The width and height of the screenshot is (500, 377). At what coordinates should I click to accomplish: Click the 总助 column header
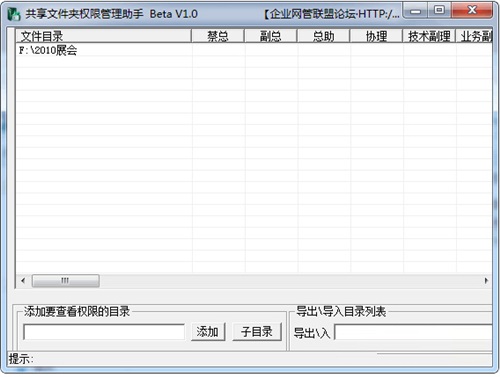[x=323, y=36]
